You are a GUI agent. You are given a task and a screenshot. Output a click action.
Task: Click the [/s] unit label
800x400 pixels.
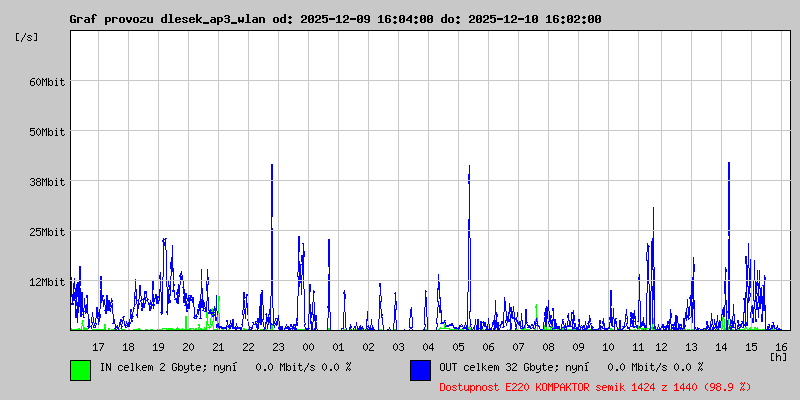pyautogui.click(x=27, y=37)
